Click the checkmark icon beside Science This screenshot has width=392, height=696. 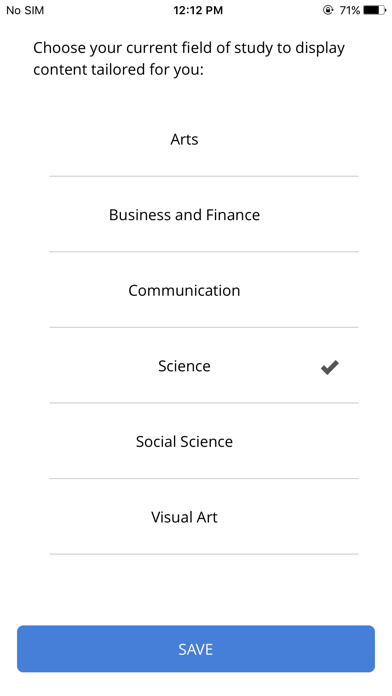pyautogui.click(x=330, y=367)
